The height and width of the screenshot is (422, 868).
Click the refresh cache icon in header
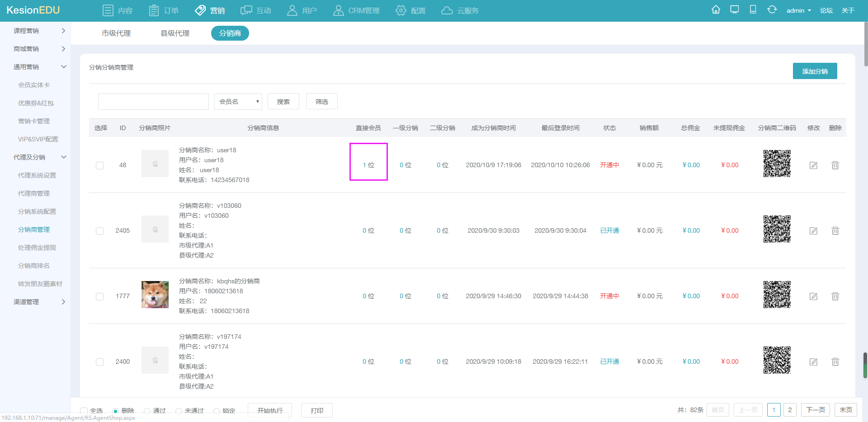[x=772, y=10]
